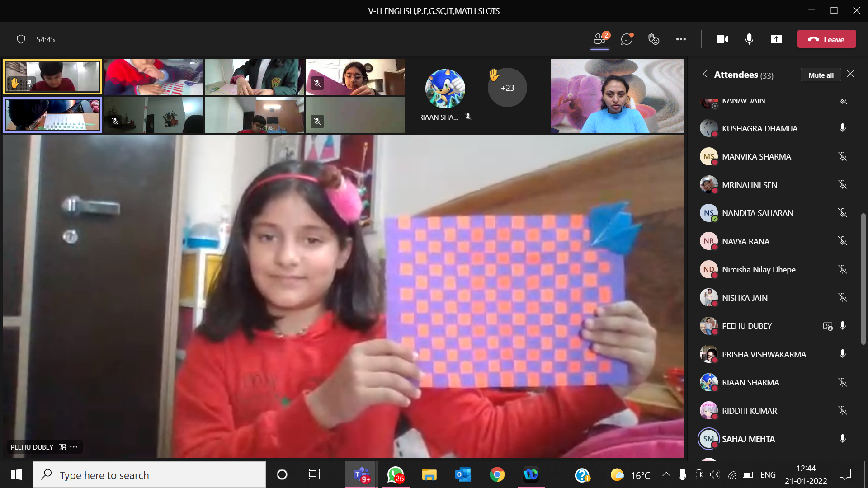The width and height of the screenshot is (868, 488).
Task: Open Outlook from taskbar
Action: click(x=463, y=474)
